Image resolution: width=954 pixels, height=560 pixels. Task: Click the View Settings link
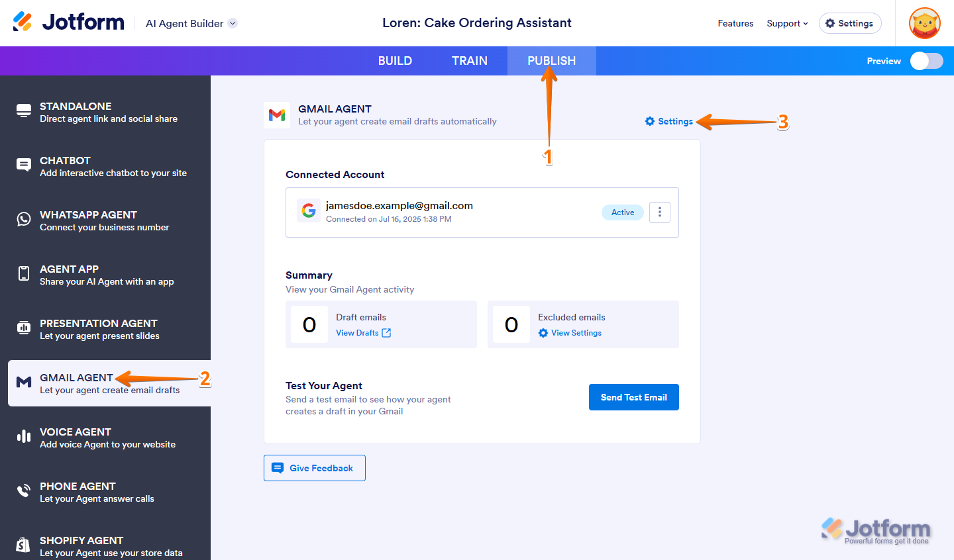pos(570,333)
